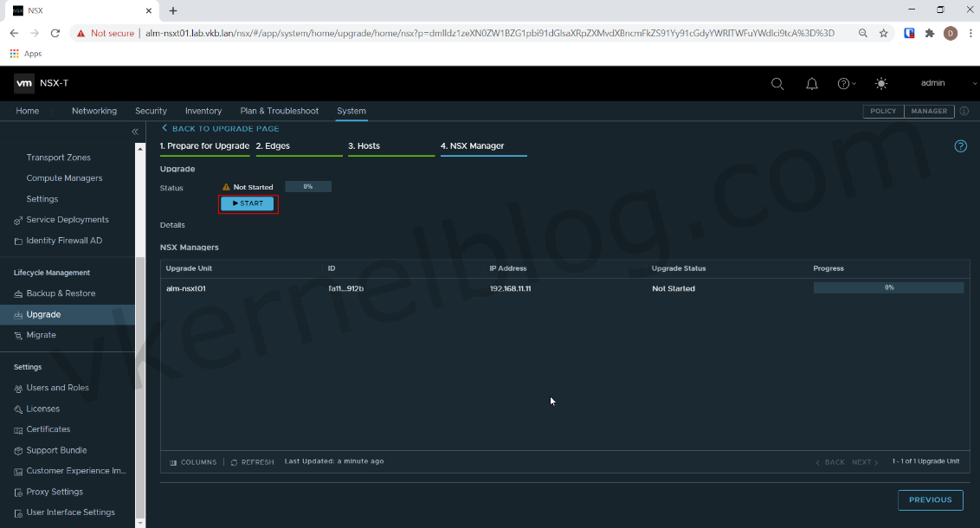Open the '3. Hosts' upgrade step
This screenshot has height=528, width=980.
coord(364,145)
